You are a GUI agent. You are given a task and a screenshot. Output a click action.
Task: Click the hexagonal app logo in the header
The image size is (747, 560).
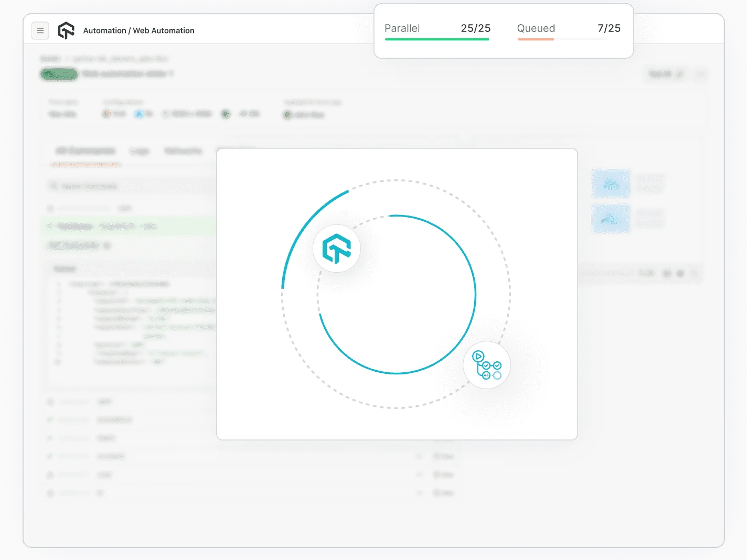[66, 30]
